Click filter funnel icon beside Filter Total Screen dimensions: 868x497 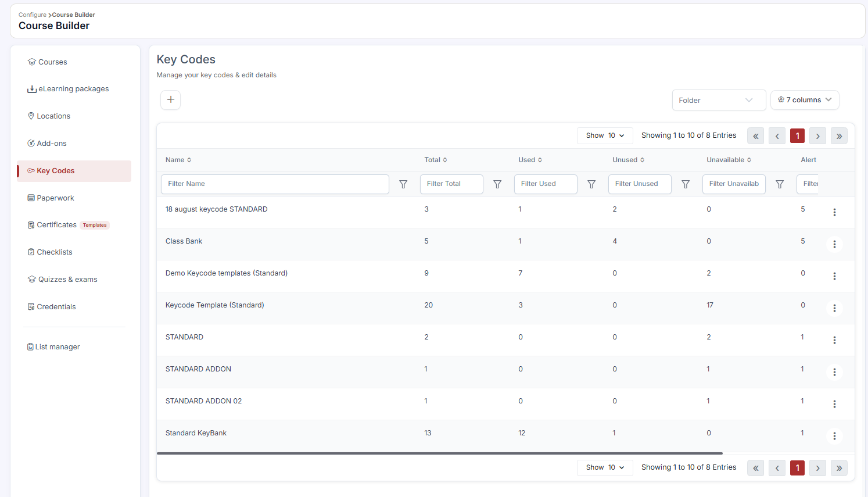(x=497, y=184)
